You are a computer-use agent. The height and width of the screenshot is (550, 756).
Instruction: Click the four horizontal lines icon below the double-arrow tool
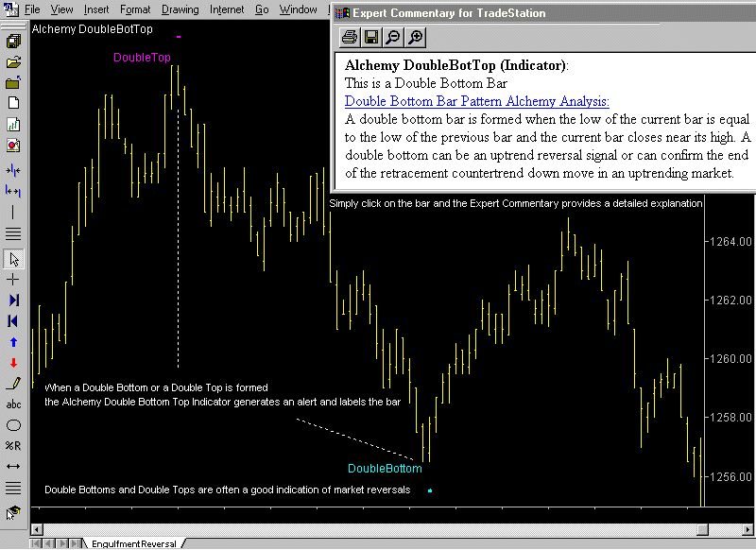point(13,488)
